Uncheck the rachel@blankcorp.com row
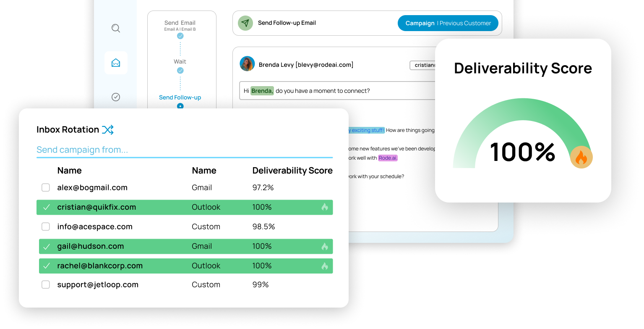This screenshot has height=329, width=644. 47,266
